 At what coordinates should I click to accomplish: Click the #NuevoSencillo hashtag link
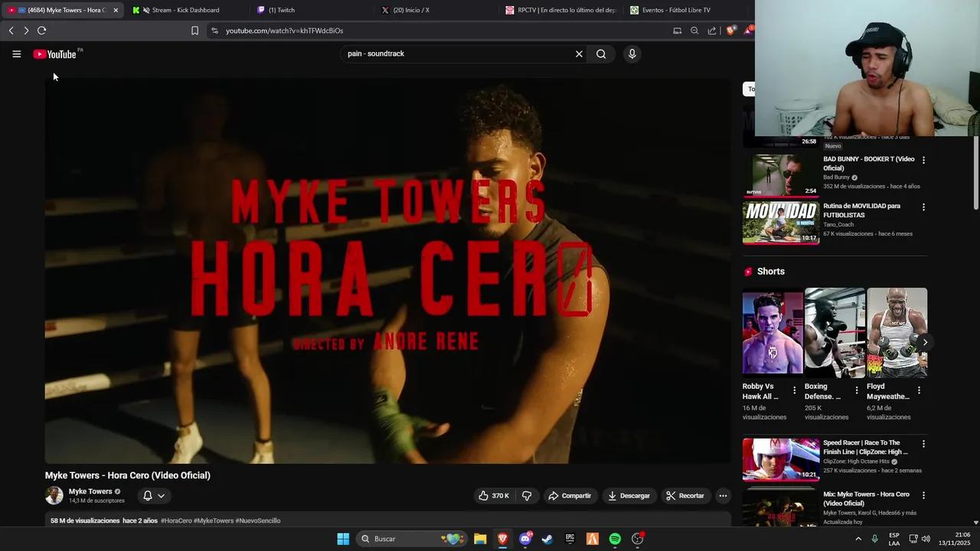coord(258,521)
